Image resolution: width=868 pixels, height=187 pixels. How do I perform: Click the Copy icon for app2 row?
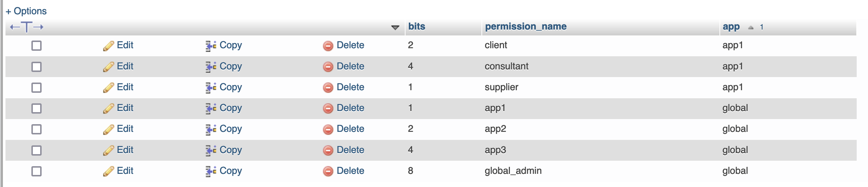(211, 129)
